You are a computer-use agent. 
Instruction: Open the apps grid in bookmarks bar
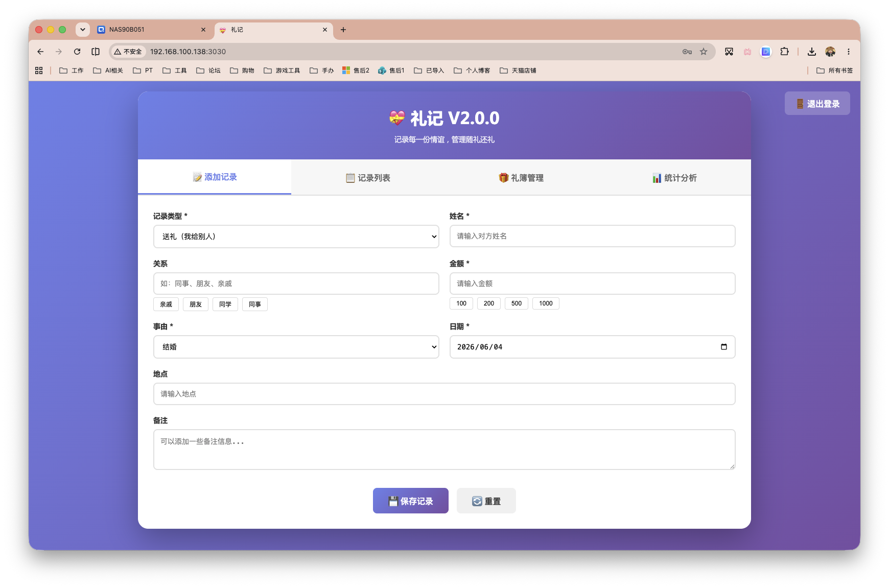39,70
